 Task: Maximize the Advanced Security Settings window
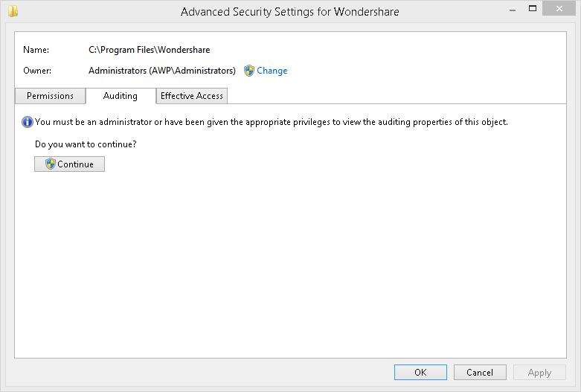pyautogui.click(x=533, y=8)
